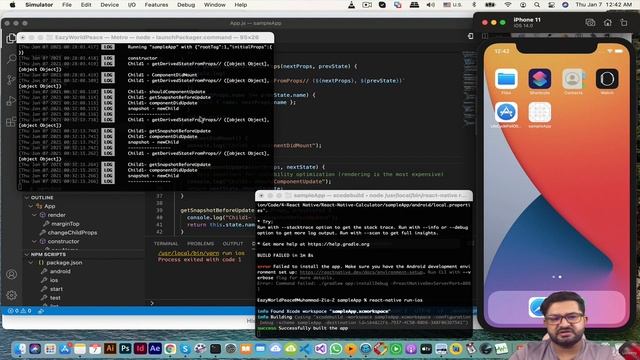Tap the Simulator Home button icon
This screenshot has height=360, width=640.
(608, 22)
